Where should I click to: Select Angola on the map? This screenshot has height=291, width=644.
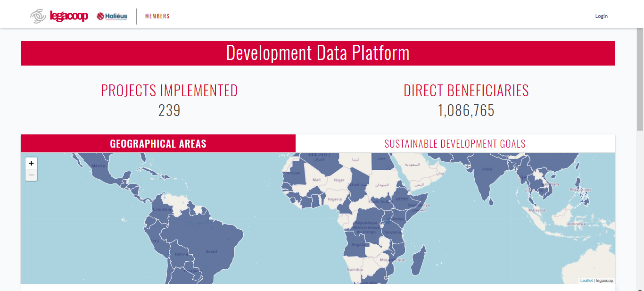(357, 244)
